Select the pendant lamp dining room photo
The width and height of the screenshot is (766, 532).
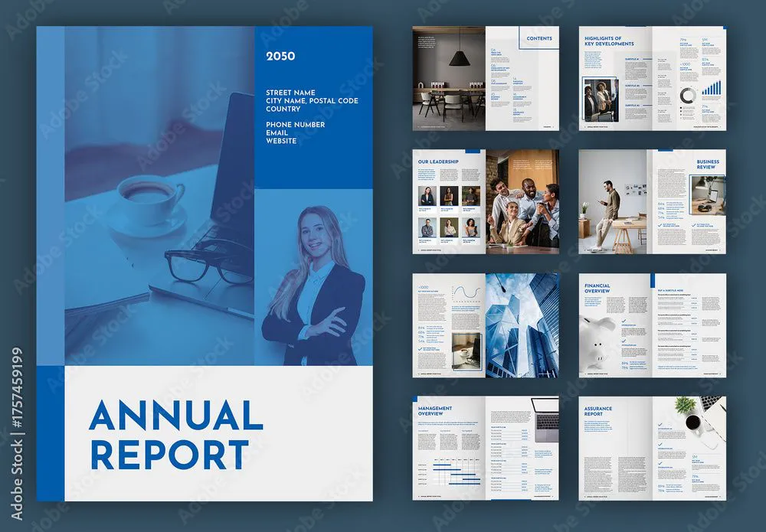pos(449,78)
